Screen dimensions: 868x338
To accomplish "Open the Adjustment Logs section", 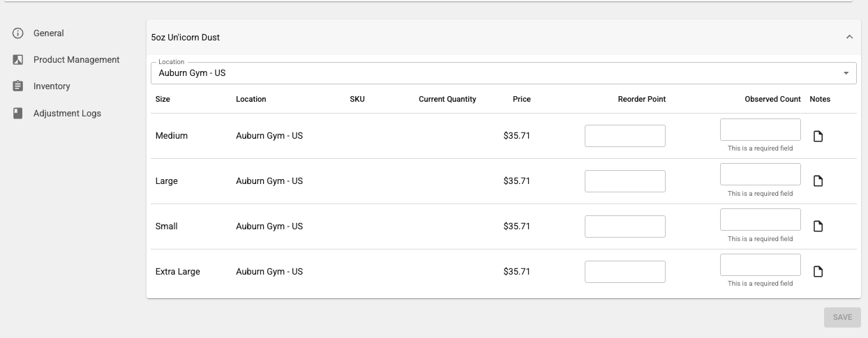I will click(67, 113).
